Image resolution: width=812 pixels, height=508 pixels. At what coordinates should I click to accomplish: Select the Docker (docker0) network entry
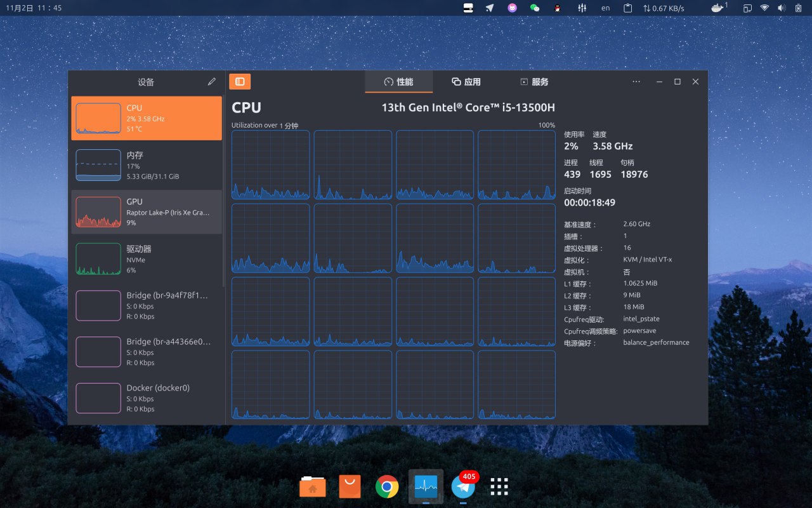[x=146, y=398]
